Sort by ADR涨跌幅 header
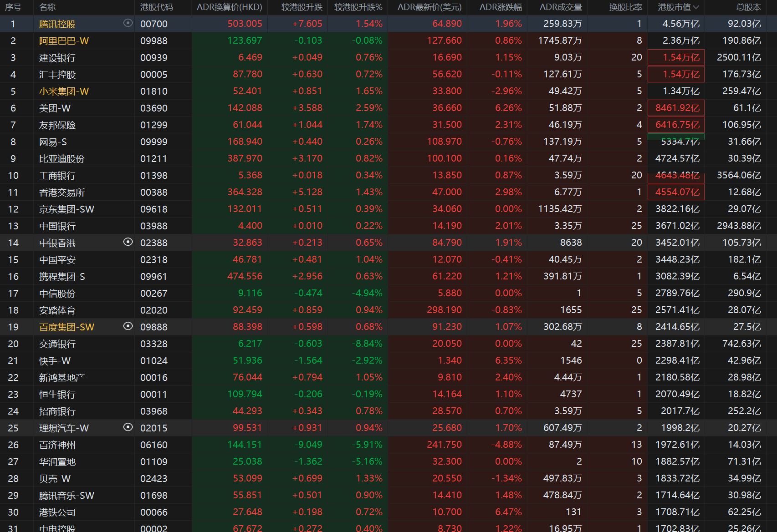Viewport: 777px width, 532px height. [x=501, y=7]
